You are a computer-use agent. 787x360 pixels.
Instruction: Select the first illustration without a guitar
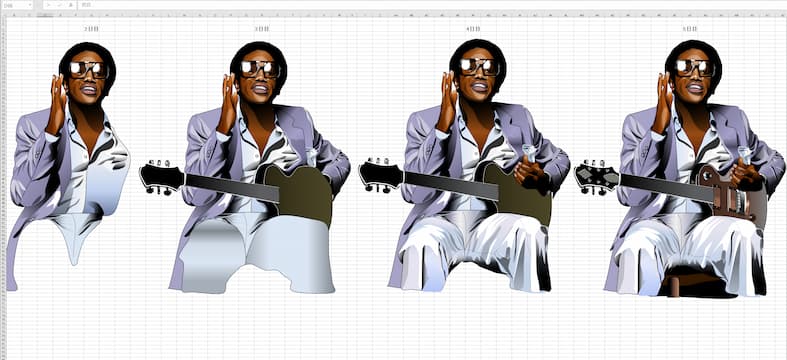coord(68,166)
